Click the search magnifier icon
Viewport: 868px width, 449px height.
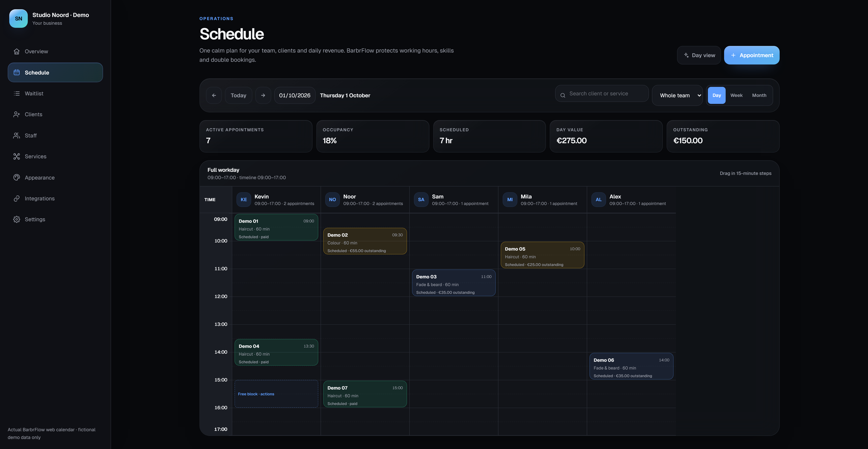tap(563, 95)
